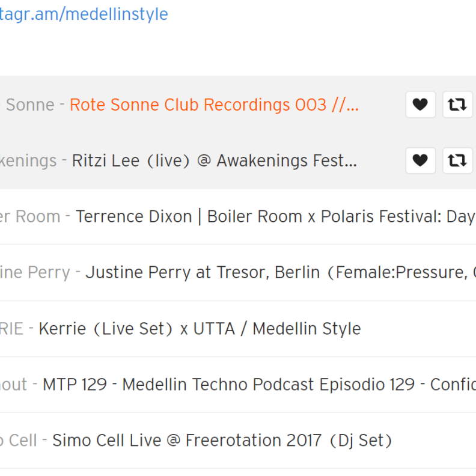
Task: Like the Ritzi Lee Awakenings track
Action: pos(421,160)
